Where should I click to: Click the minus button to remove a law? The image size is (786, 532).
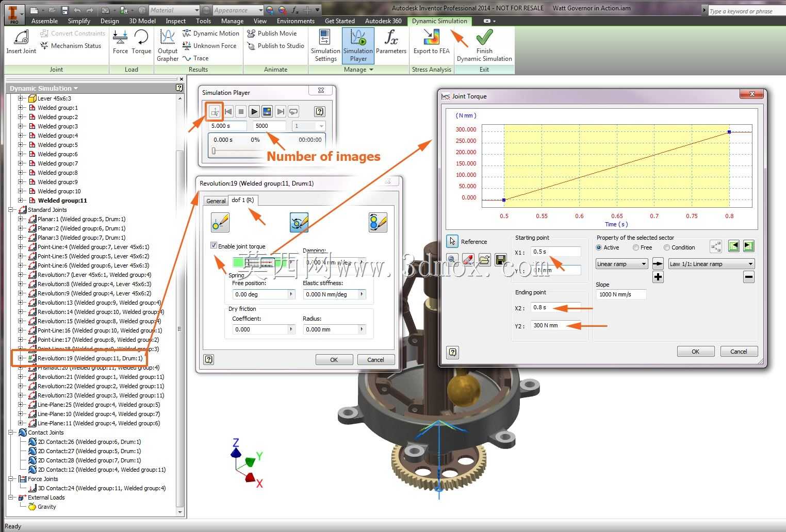pyautogui.click(x=749, y=277)
